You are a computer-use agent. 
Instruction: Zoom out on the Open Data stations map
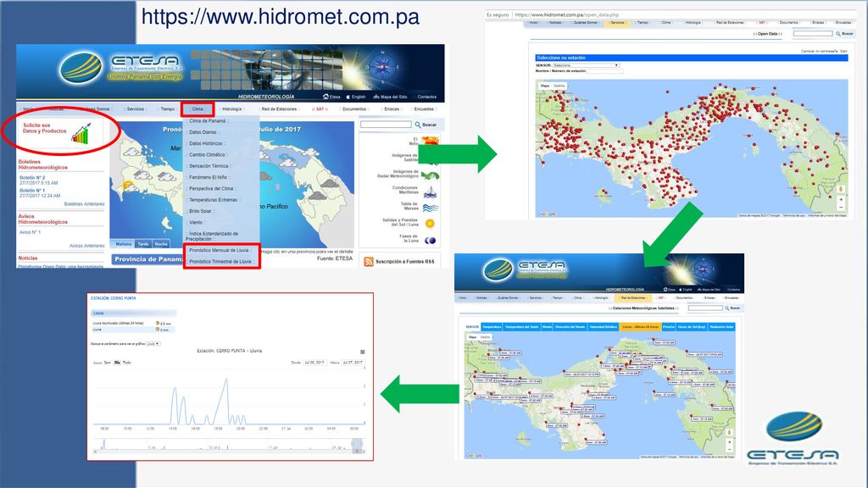pos(841,208)
